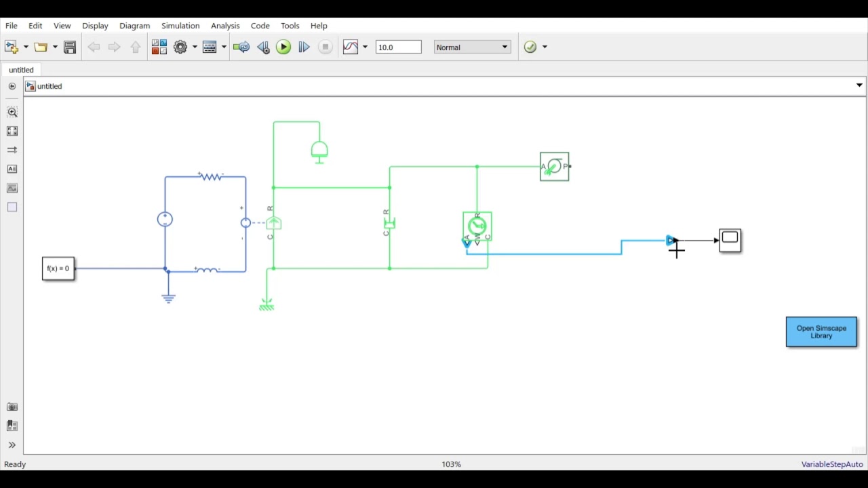
Task: Open Model Configuration gear icon
Action: (180, 47)
